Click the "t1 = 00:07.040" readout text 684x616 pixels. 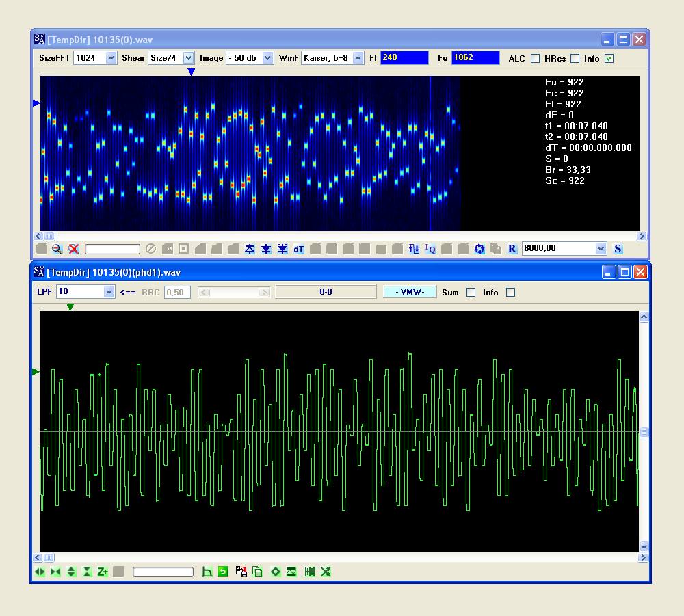pyautogui.click(x=576, y=126)
